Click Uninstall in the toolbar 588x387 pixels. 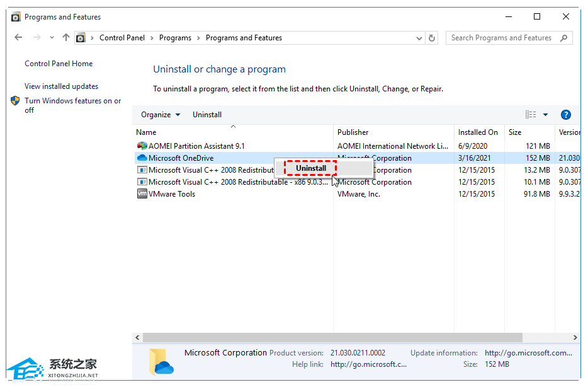207,115
